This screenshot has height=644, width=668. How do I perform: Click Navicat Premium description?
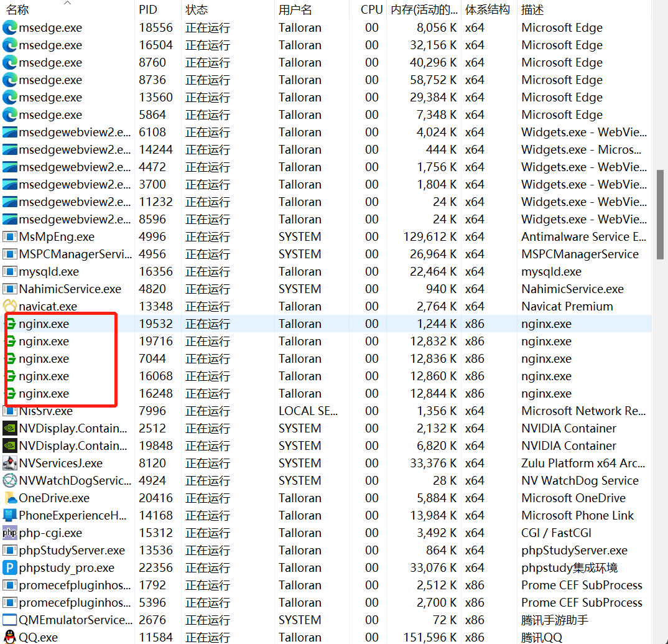pos(567,306)
